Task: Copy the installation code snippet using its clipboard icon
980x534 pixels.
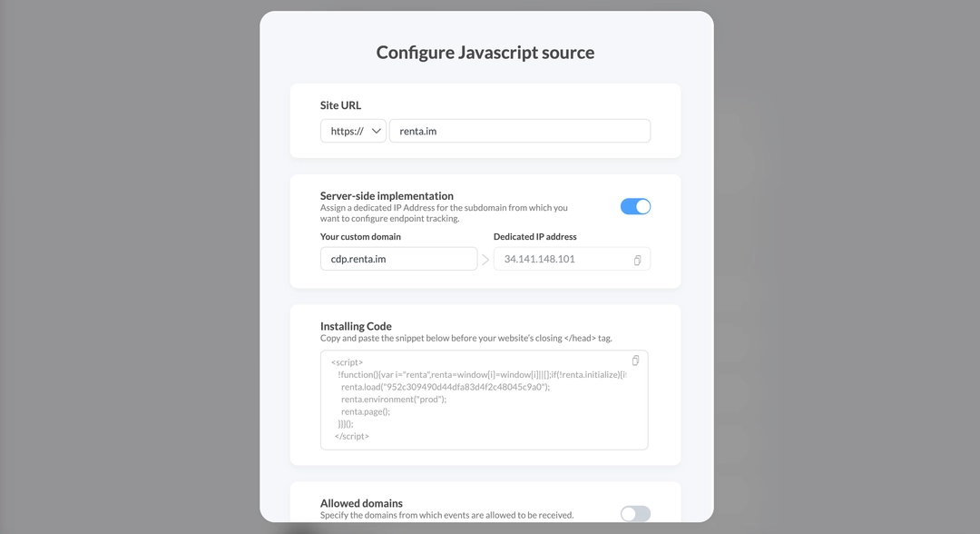Action: (635, 361)
